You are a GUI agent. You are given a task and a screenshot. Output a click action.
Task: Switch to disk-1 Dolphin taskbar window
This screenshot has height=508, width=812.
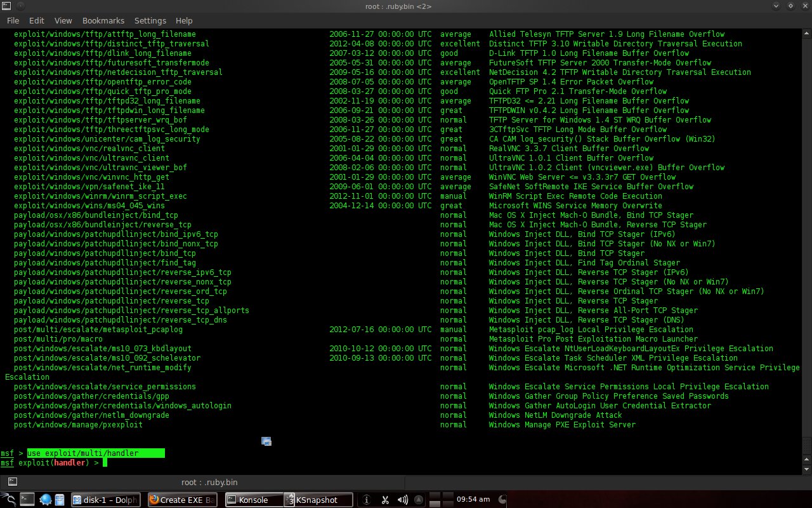tap(105, 500)
